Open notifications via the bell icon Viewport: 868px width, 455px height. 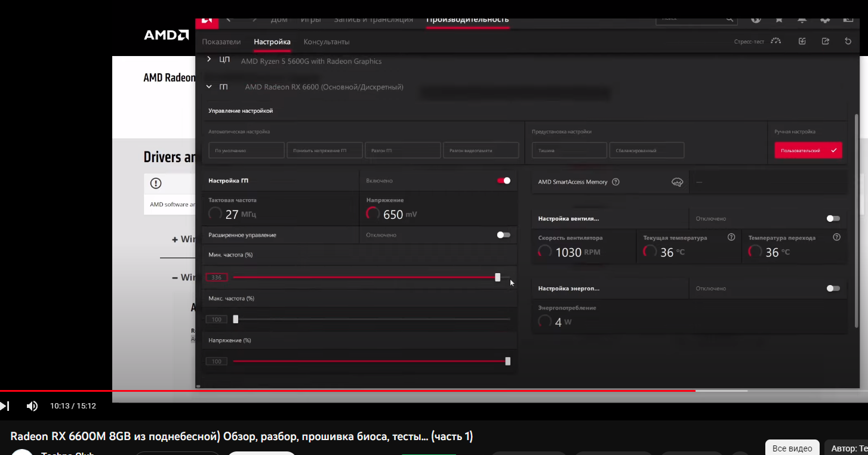coord(802,20)
